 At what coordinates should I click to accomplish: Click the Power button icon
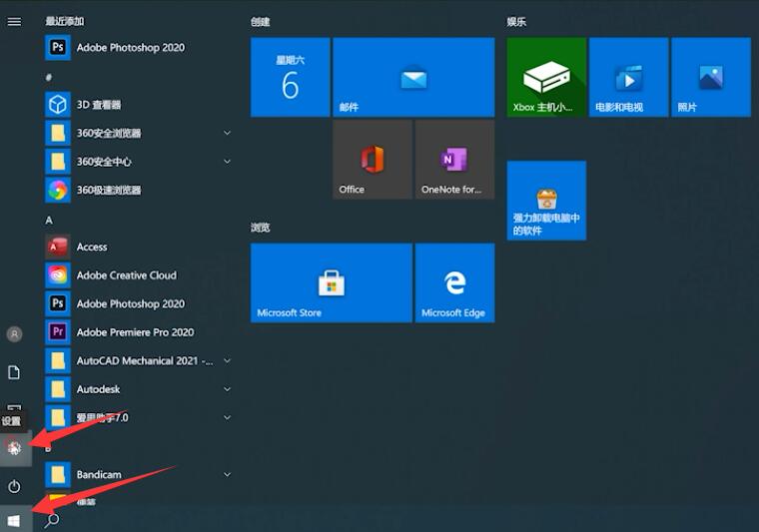tap(15, 486)
